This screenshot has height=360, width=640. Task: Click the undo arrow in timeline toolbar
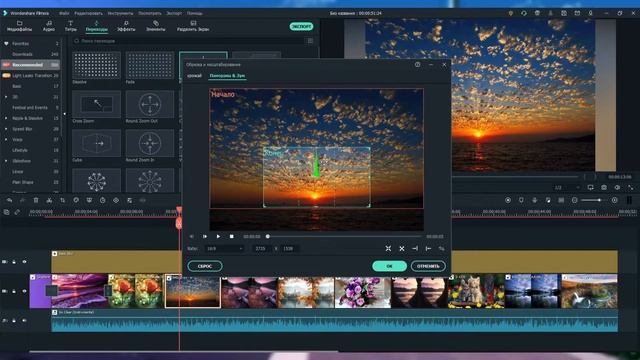pyautogui.click(x=9, y=200)
